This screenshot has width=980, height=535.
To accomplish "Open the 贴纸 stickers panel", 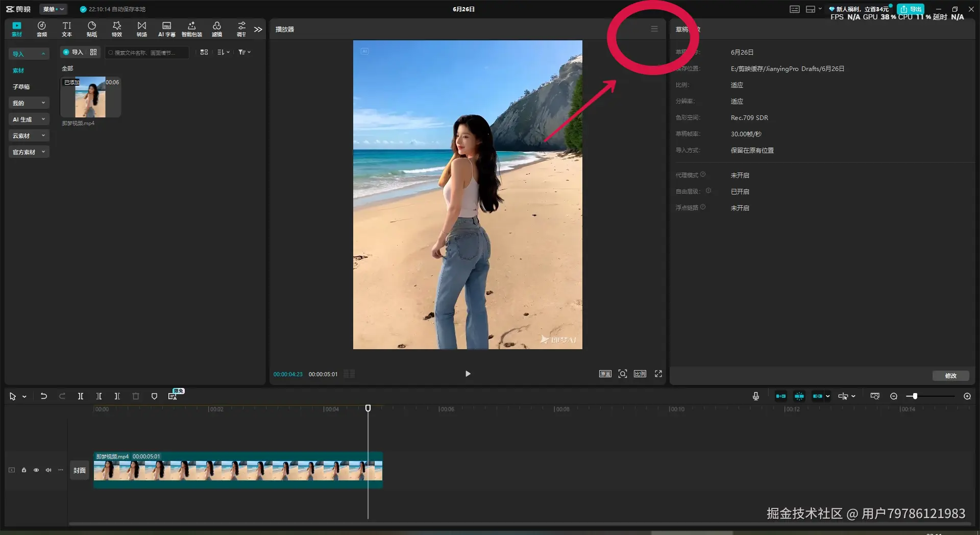I will tap(92, 29).
